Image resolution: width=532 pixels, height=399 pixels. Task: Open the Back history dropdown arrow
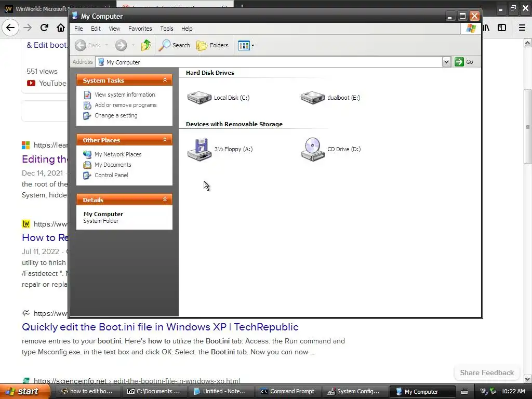tap(107, 45)
